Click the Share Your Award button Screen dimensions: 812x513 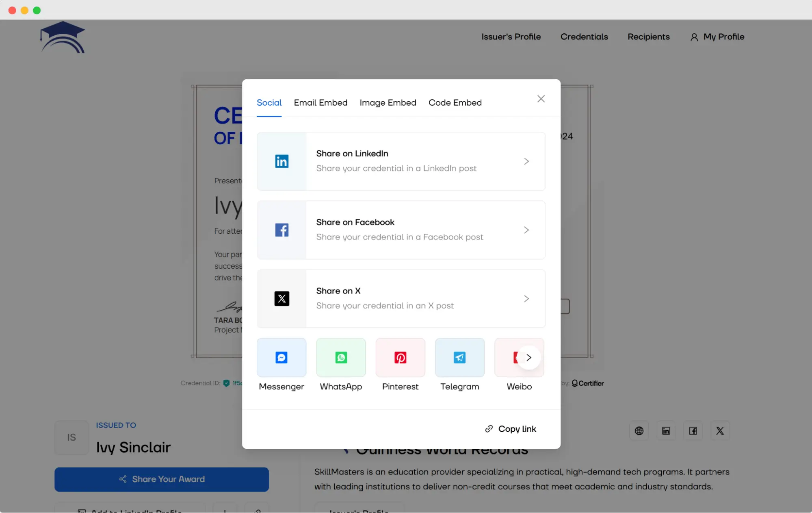pyautogui.click(x=161, y=479)
